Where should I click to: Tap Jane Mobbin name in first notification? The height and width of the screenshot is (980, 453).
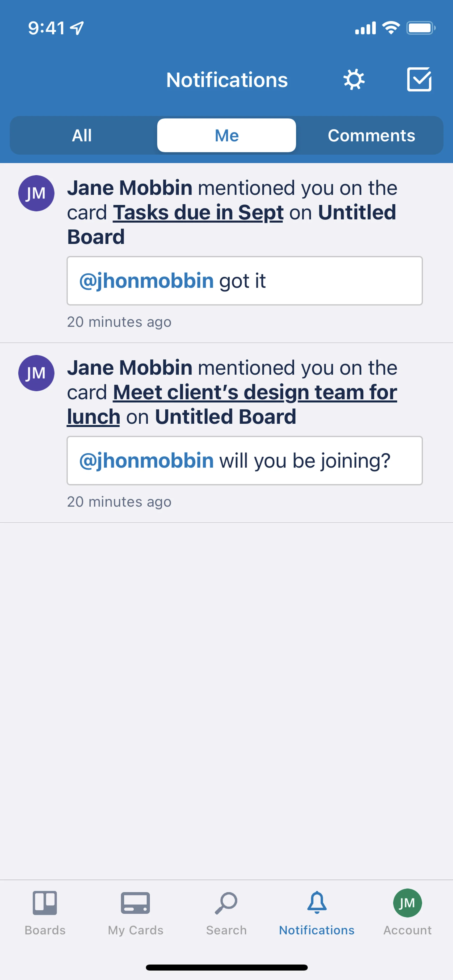130,188
